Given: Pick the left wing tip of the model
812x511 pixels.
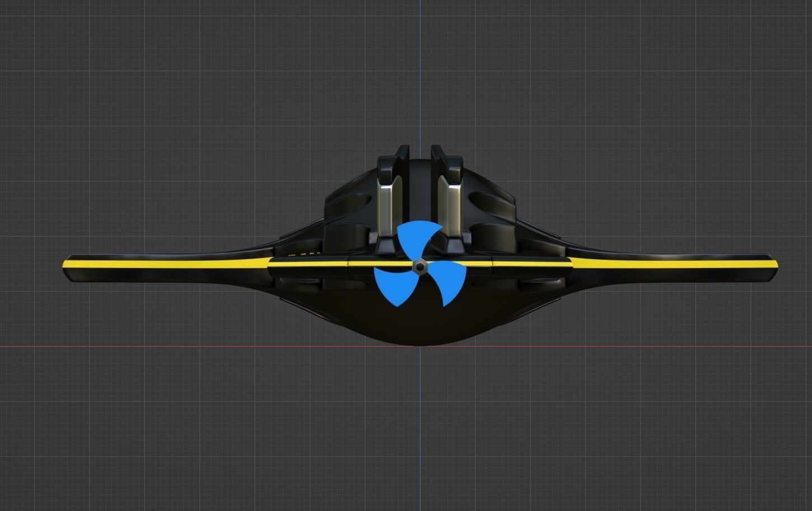Looking at the screenshot, I should [68, 269].
